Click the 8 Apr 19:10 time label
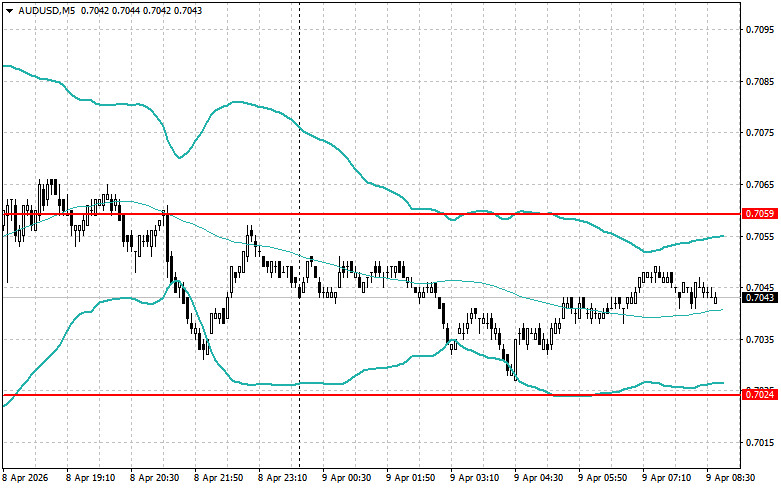The height and width of the screenshot is (489, 781). click(91, 478)
